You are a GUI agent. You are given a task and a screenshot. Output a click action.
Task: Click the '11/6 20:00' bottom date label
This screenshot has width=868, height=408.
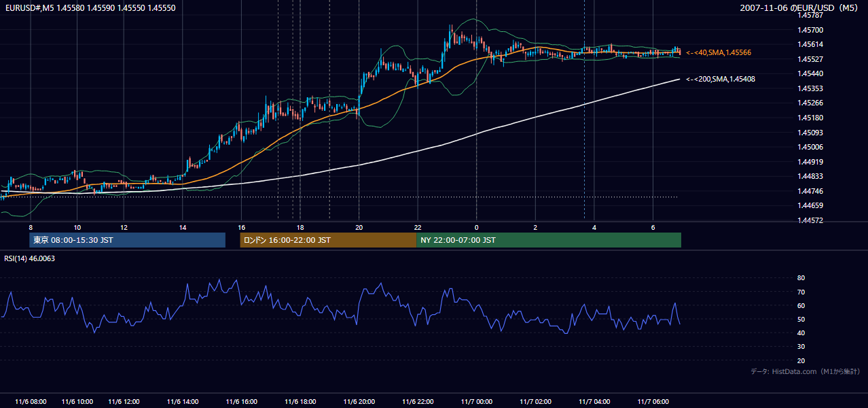(x=359, y=401)
